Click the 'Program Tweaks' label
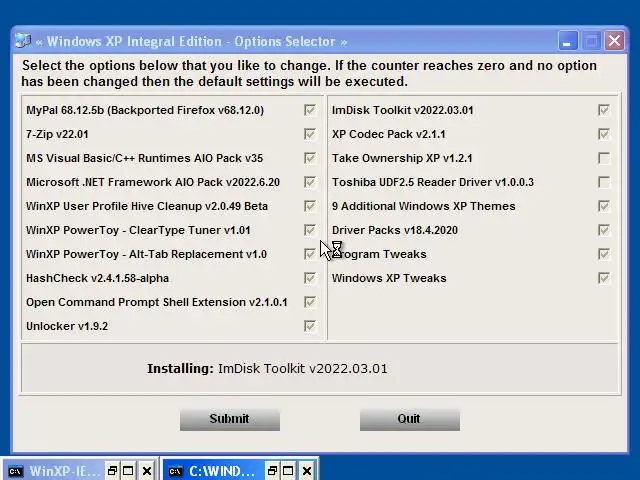This screenshot has height=480, width=640. [x=379, y=254]
